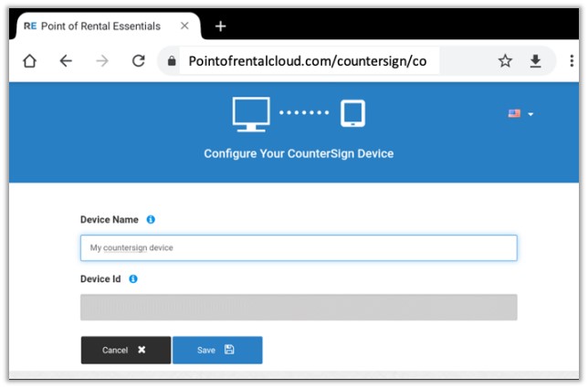This screenshot has width=588, height=388.
Task: Click the Save button
Action: [x=217, y=350]
